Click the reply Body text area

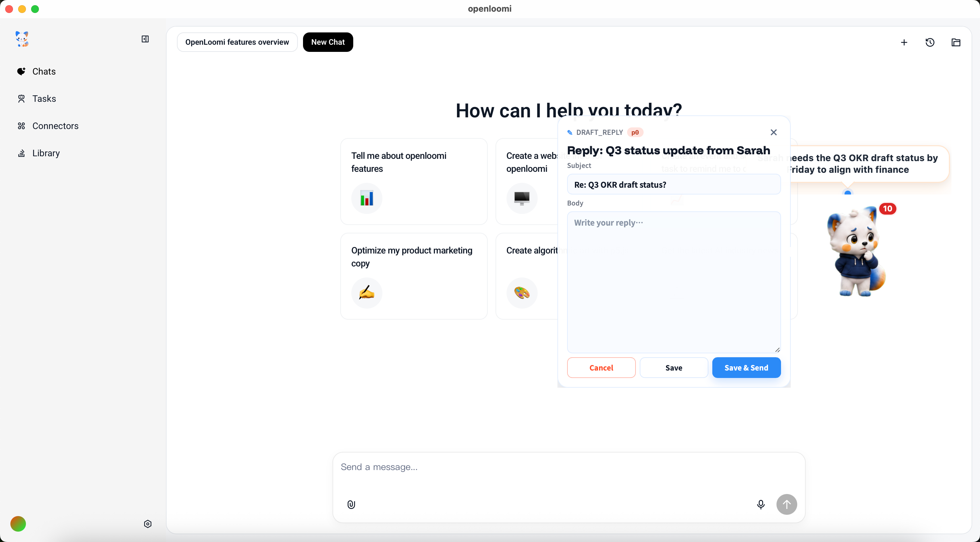674,282
